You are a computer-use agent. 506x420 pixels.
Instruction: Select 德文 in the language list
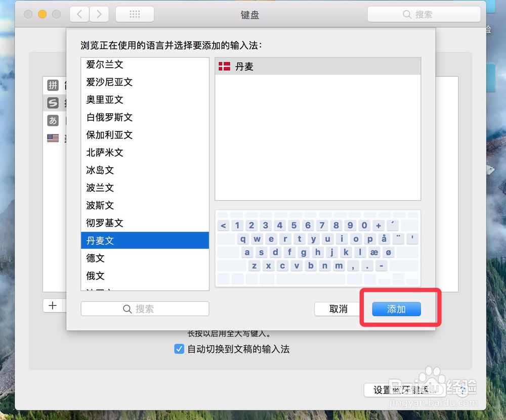pos(145,258)
